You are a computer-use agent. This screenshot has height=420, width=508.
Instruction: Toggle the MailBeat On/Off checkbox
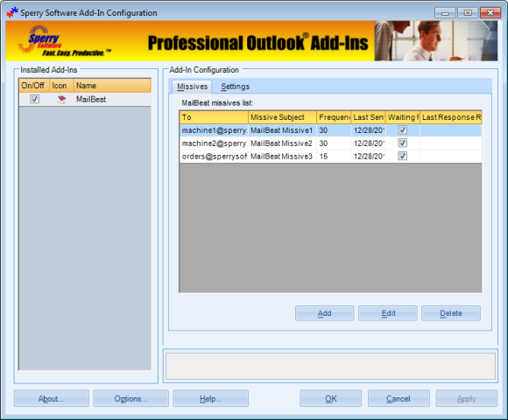[35, 99]
